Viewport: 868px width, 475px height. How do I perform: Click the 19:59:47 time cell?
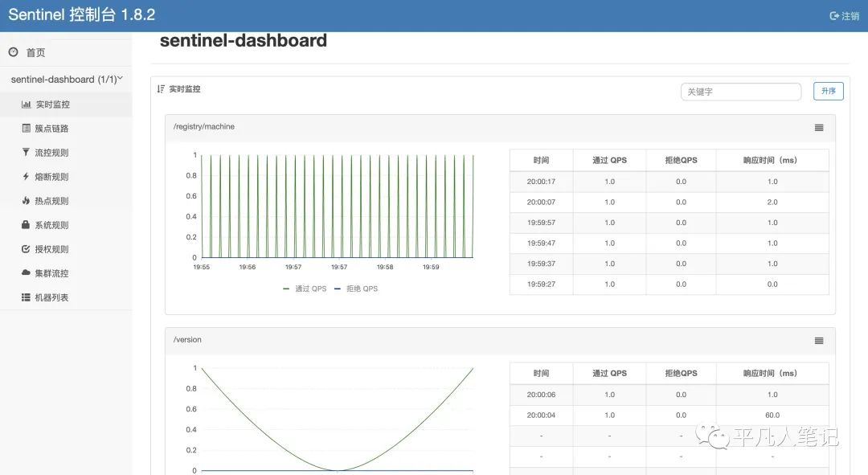[541, 243]
